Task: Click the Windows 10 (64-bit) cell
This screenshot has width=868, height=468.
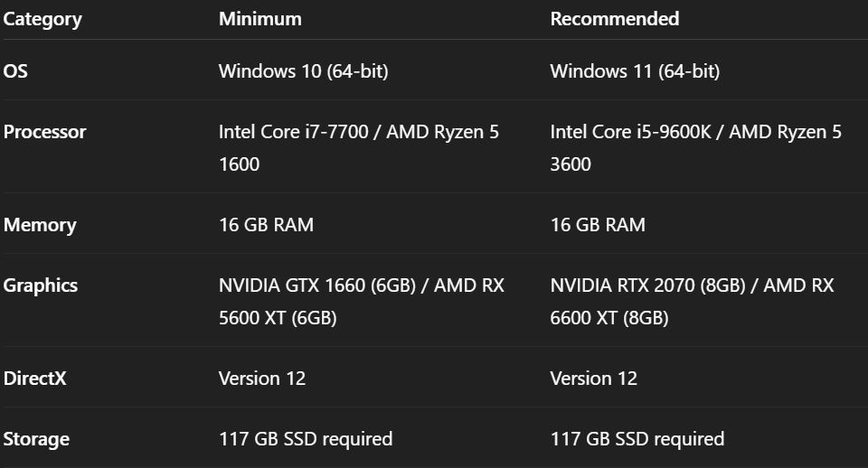Action: [x=303, y=71]
